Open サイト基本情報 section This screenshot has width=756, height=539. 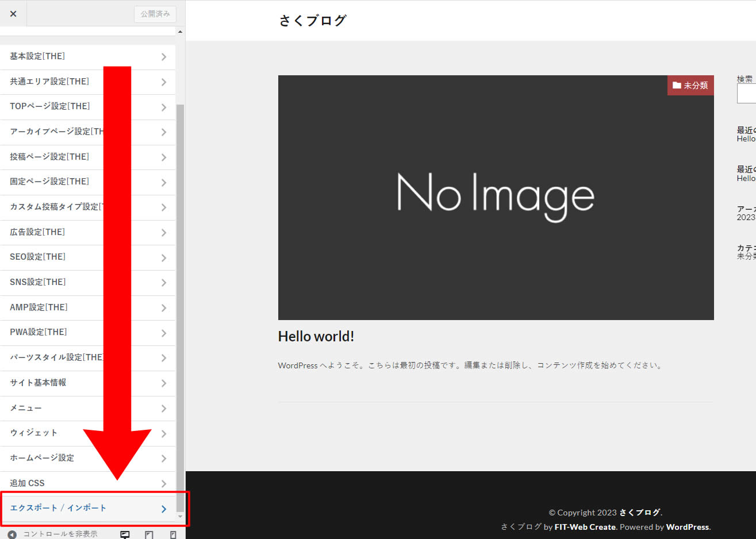point(87,383)
